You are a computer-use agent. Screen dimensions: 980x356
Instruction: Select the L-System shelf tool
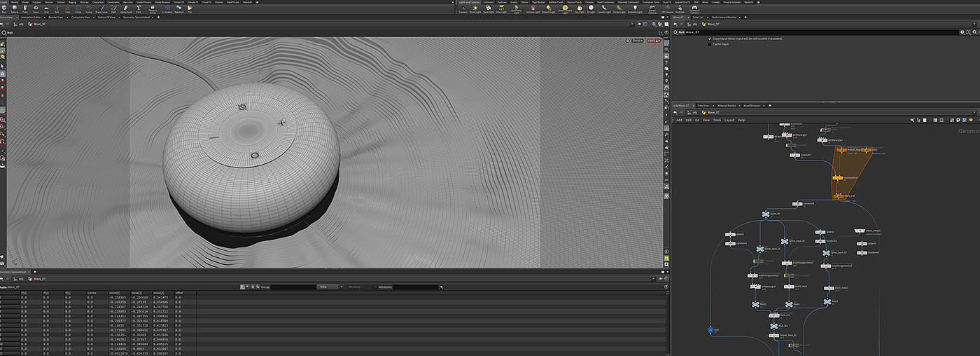coord(167,9)
